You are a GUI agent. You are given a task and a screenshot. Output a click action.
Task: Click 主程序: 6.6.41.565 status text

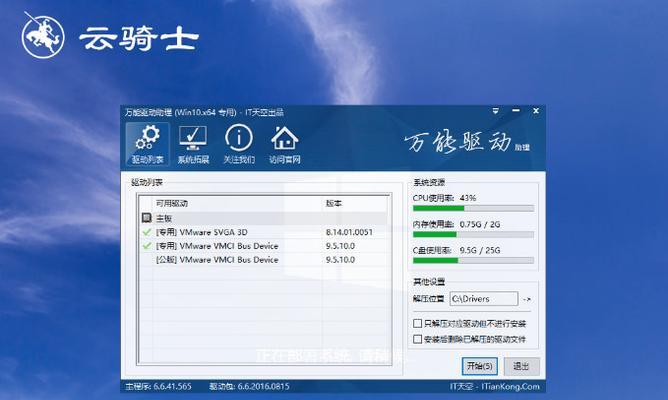click(x=158, y=386)
